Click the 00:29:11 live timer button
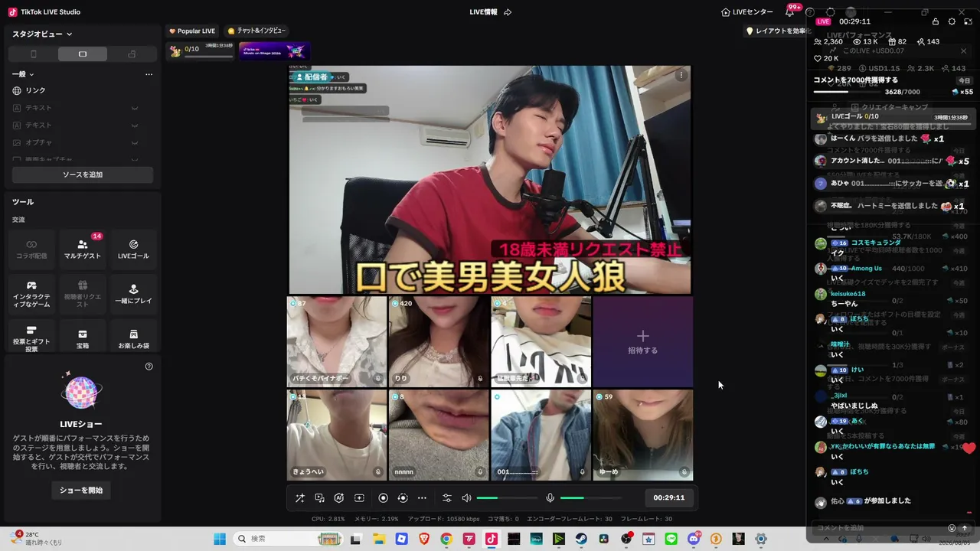The height and width of the screenshot is (551, 980). 668,497
